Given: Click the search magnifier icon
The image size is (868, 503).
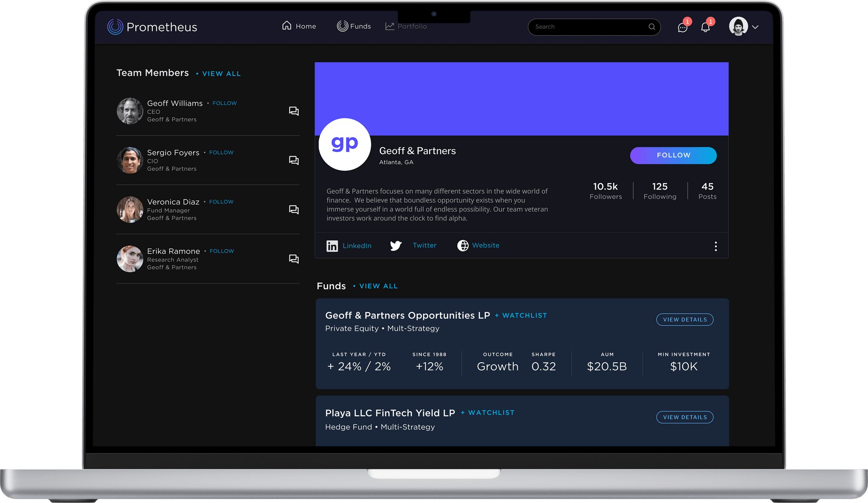Looking at the screenshot, I should [652, 26].
